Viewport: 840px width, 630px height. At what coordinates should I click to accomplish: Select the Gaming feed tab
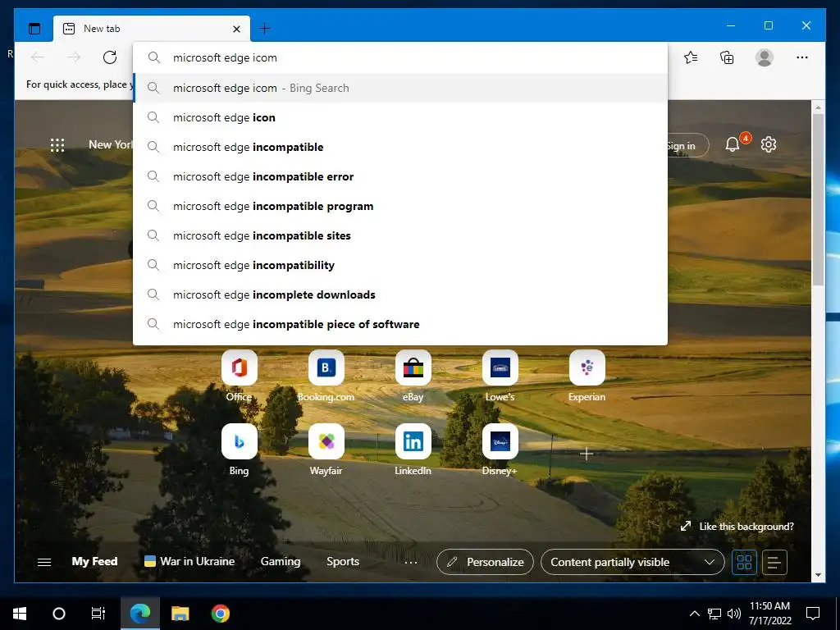pos(281,561)
